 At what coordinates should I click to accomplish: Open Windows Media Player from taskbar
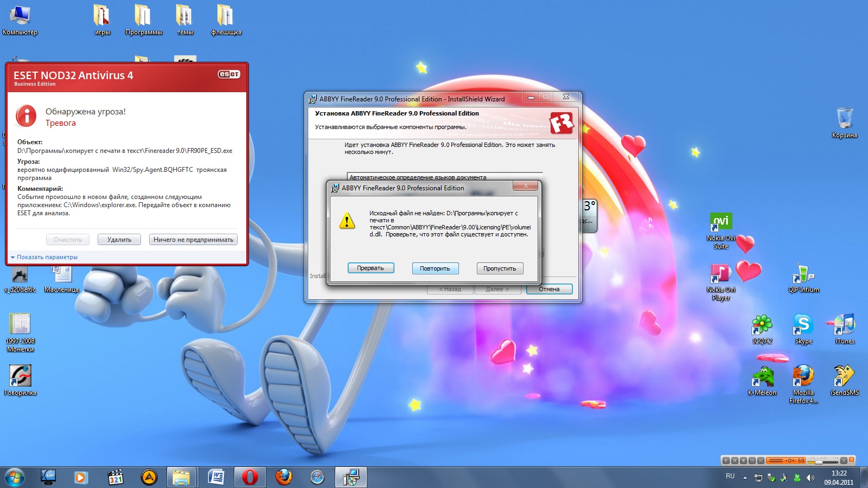pos(81,477)
